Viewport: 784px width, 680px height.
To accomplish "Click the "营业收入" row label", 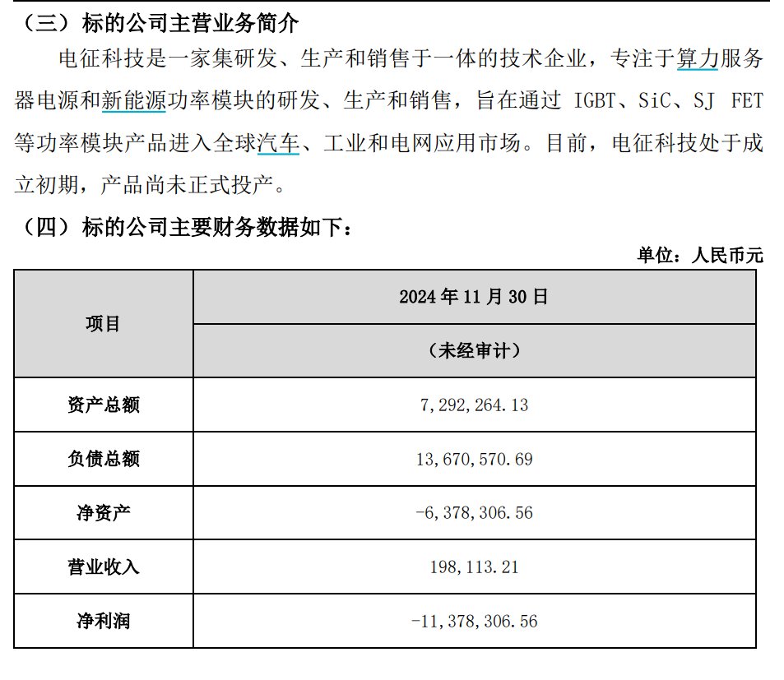I will 104,567.
